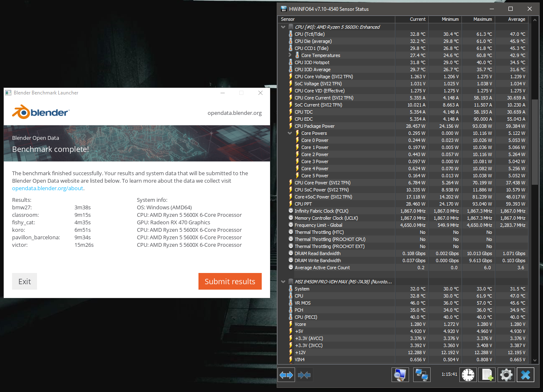The width and height of the screenshot is (543, 392).
Task: Click the scrollbar down arrow in HWiNFO
Action: point(535,360)
